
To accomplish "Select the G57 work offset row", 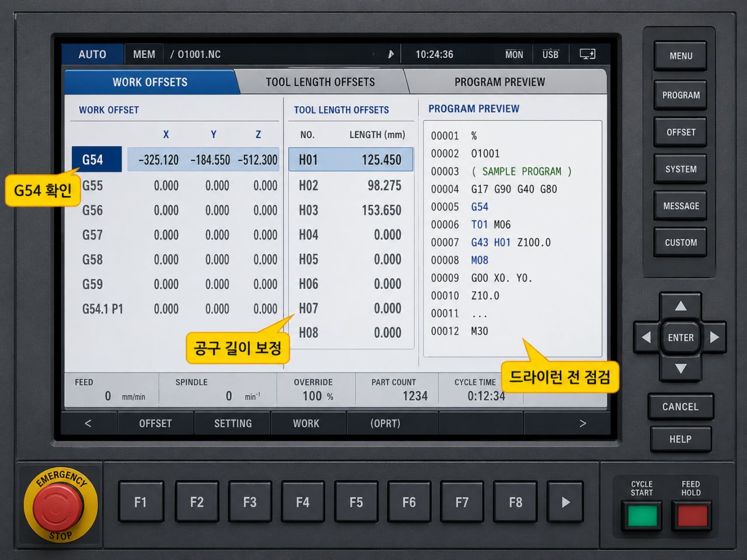I will point(175,235).
